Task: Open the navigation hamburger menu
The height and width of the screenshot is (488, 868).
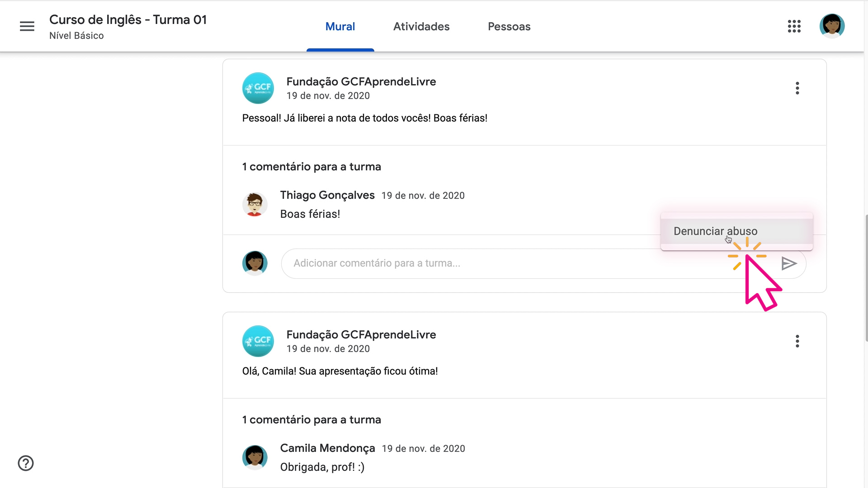Action: (27, 26)
